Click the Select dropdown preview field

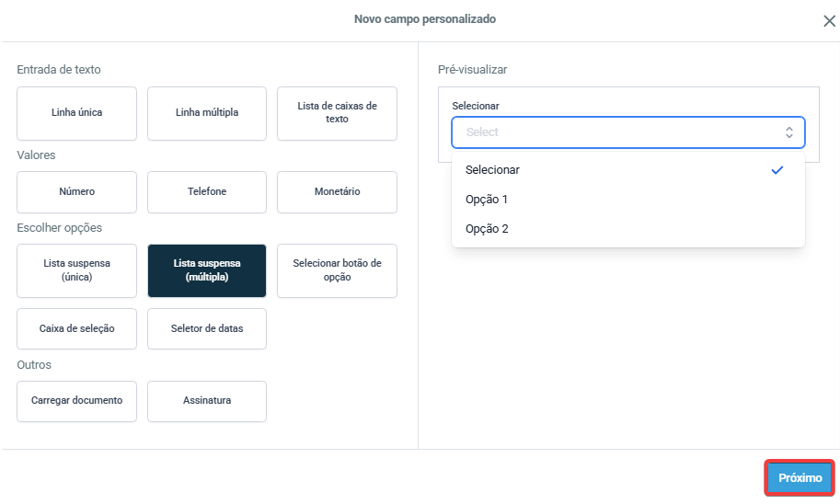(x=616, y=132)
